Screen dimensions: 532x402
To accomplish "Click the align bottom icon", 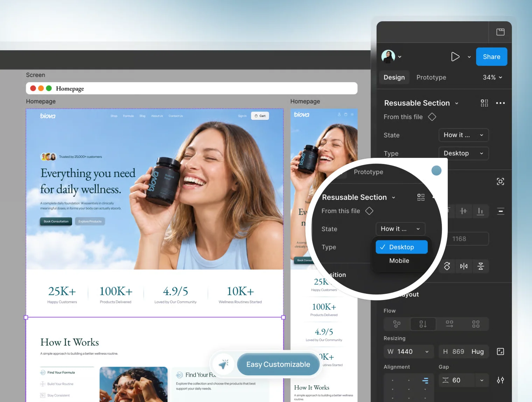I will coord(480,211).
